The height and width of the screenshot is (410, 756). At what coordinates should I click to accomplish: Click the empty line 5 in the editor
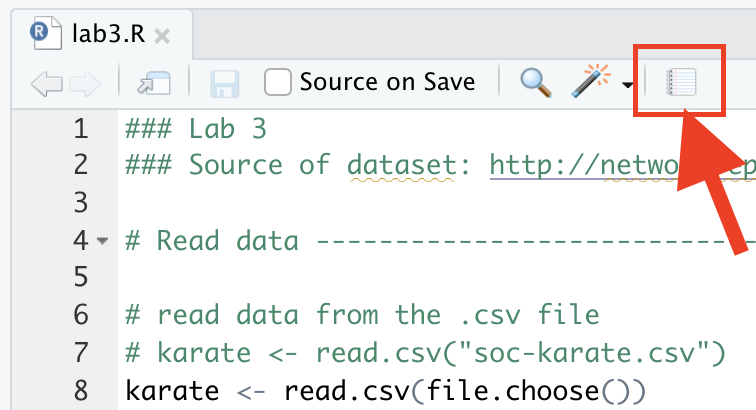pyautogui.click(x=400, y=278)
